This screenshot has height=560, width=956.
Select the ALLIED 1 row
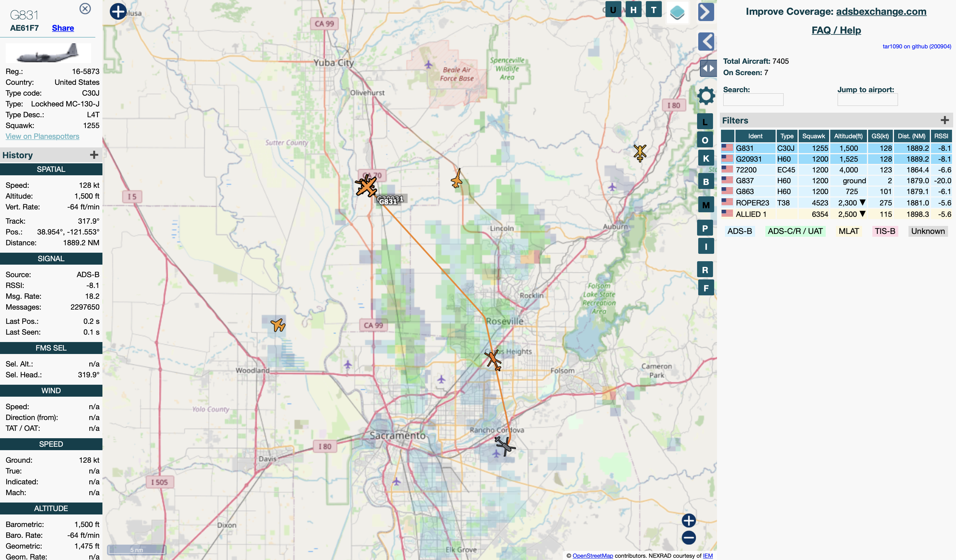[836, 214]
